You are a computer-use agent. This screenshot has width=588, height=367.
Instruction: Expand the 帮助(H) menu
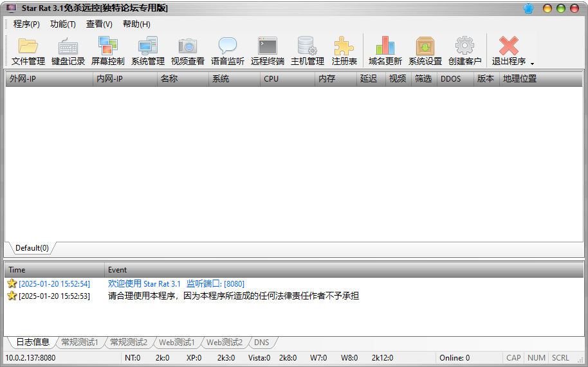(136, 24)
